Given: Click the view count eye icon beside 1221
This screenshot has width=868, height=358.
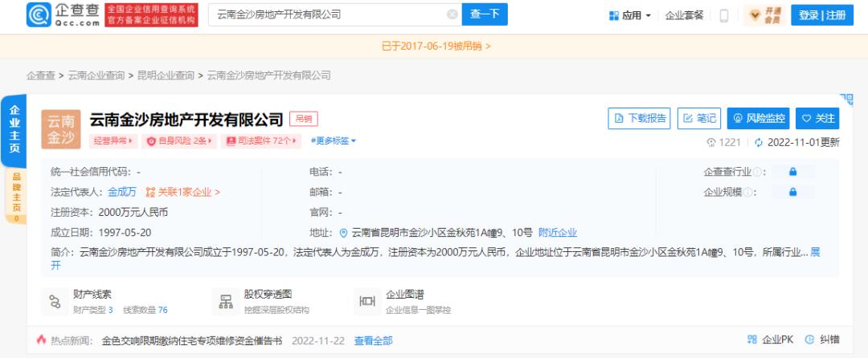Looking at the screenshot, I should pyautogui.click(x=711, y=143).
